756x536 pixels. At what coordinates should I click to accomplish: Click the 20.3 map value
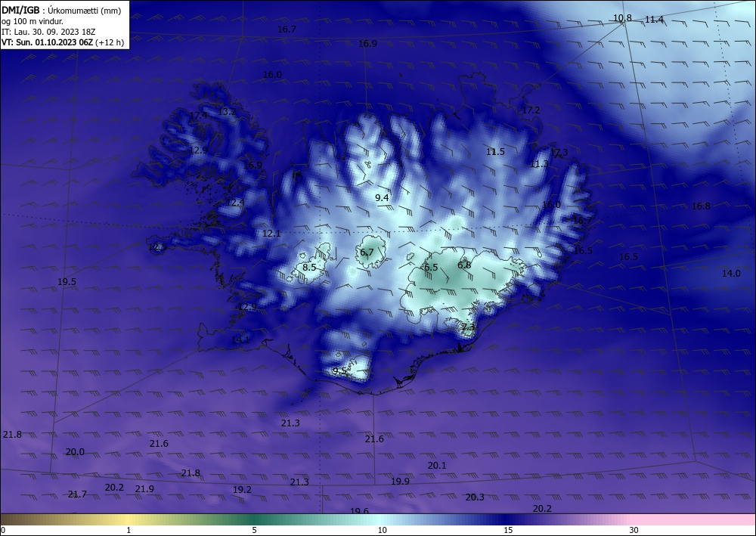click(x=475, y=497)
